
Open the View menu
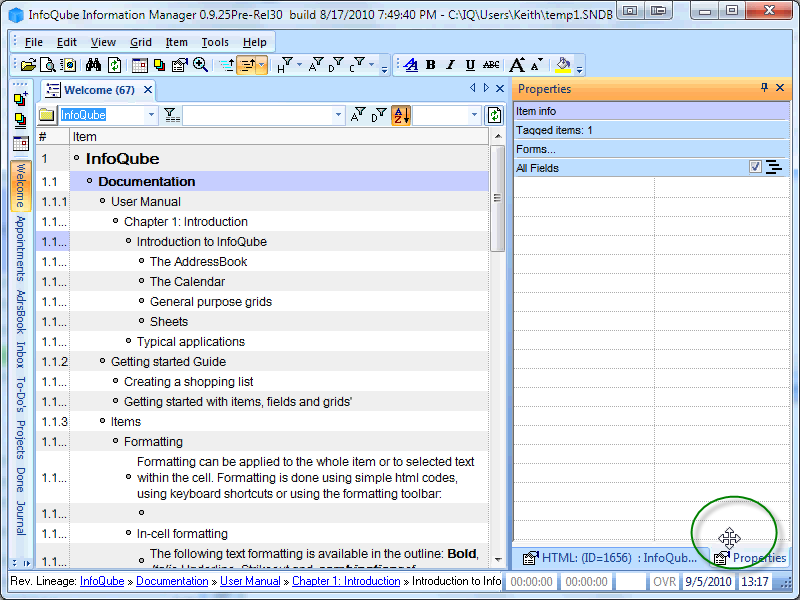[103, 42]
